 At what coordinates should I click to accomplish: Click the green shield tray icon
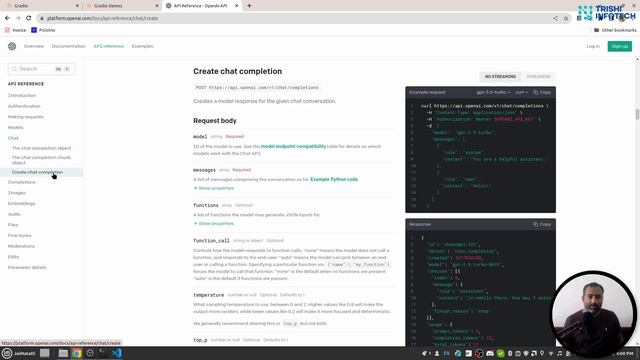click(x=500, y=353)
